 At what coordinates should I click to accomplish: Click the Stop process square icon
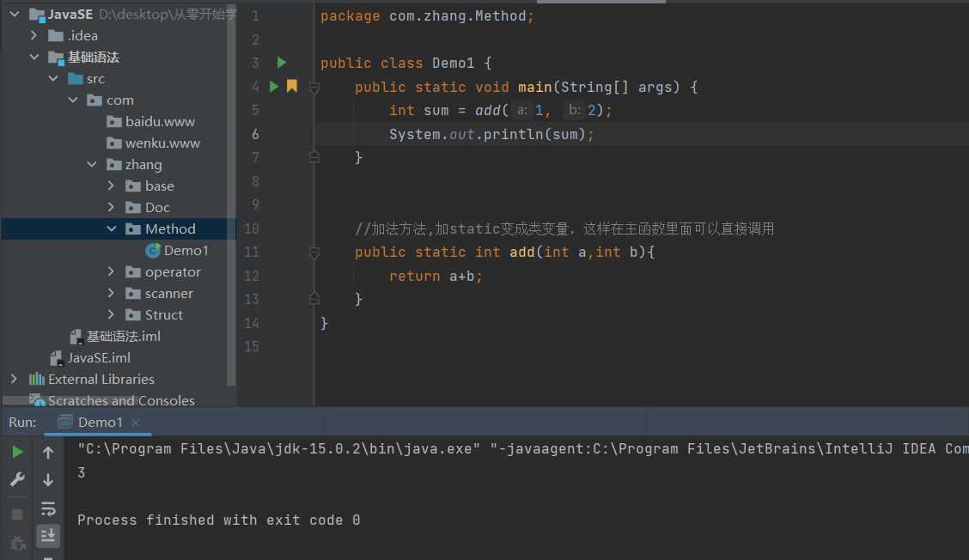coord(17,514)
